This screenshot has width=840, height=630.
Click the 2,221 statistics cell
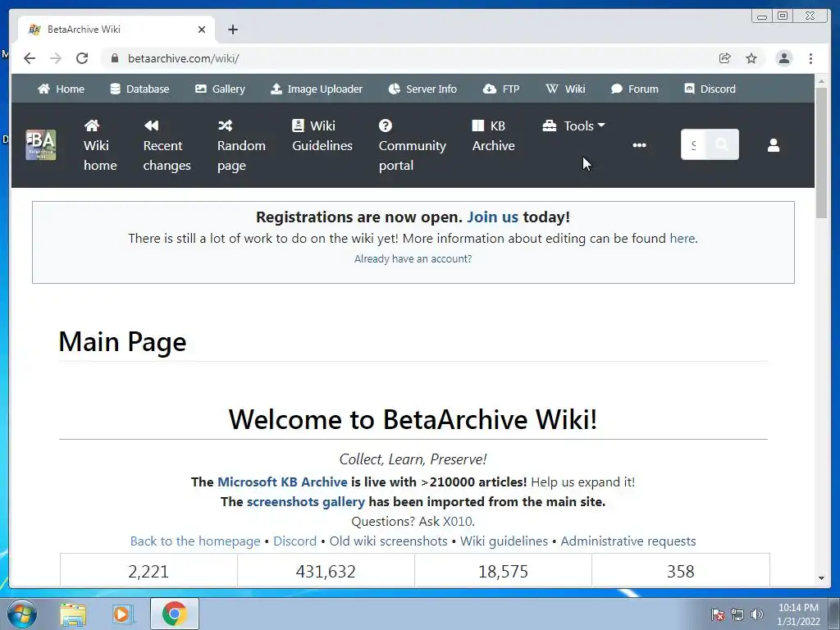(148, 571)
